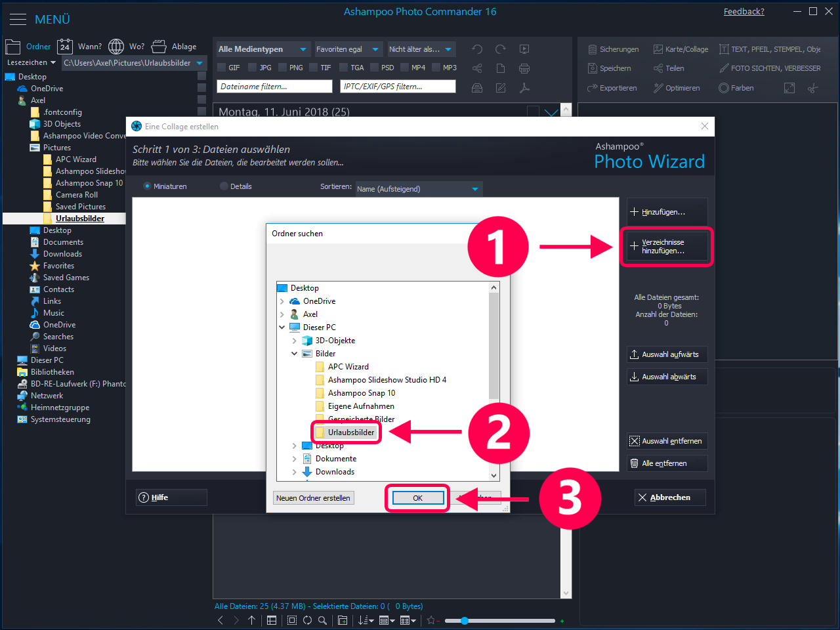This screenshot has height=630, width=840.
Task: Click the PDF export icon
Action: coord(524,88)
